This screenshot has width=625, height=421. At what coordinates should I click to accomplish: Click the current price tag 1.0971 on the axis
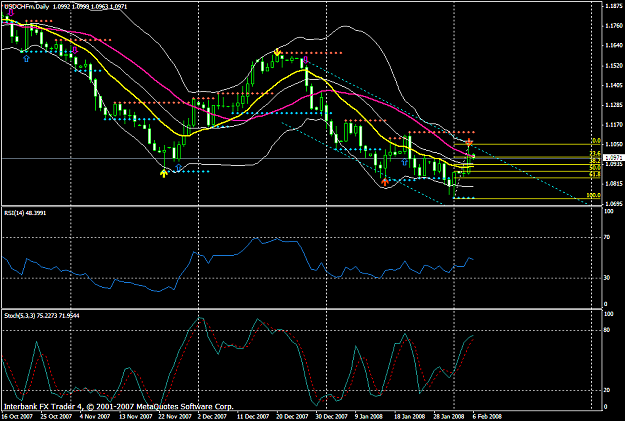coord(613,157)
